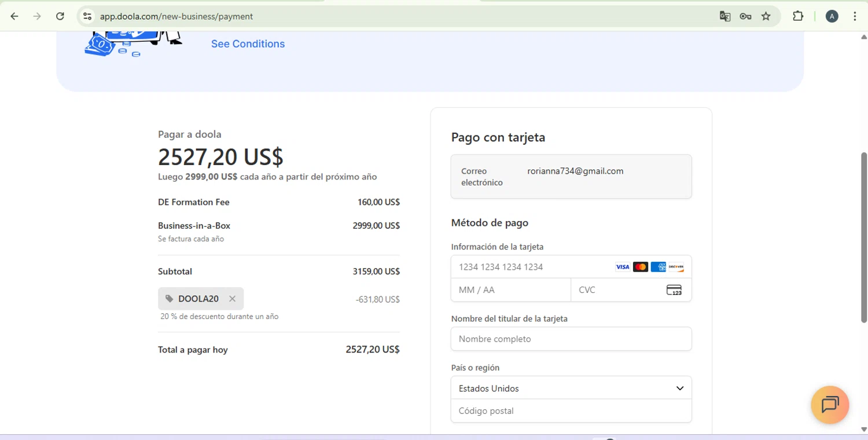Click the Se factura cada año note
This screenshot has width=868, height=440.
191,239
